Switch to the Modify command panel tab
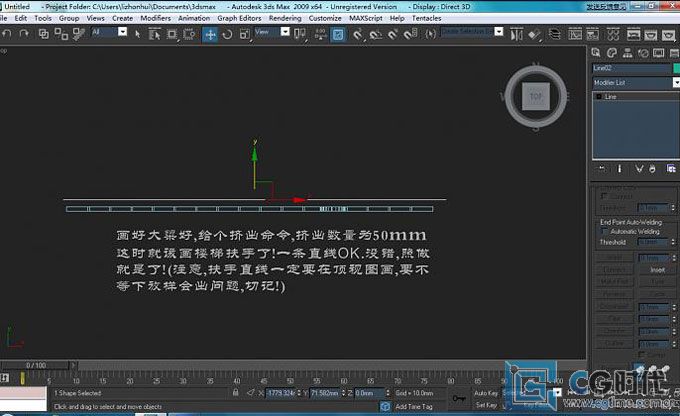This screenshot has height=416, width=680. (612, 53)
